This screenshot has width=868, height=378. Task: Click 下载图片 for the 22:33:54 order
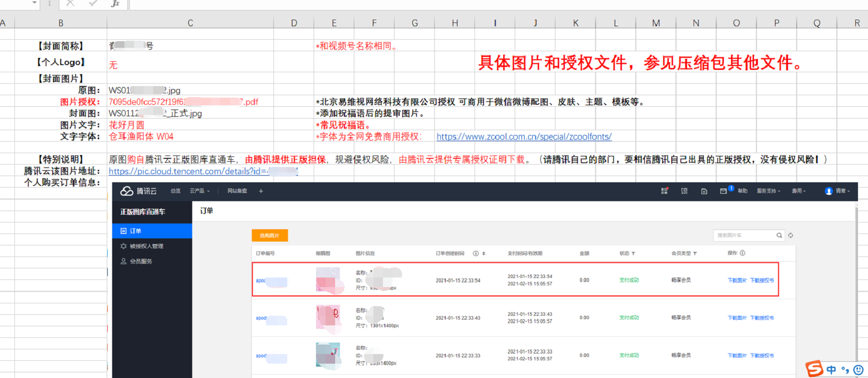[x=737, y=280]
